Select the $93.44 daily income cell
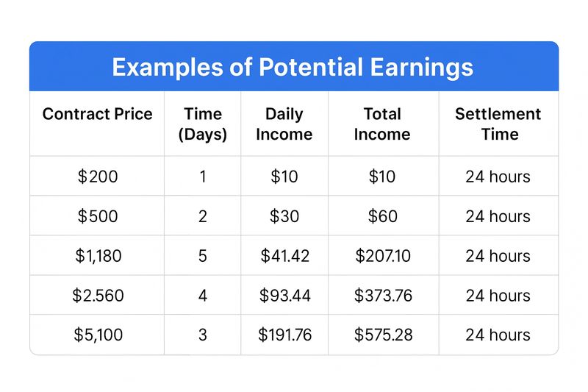Screen dimensions: 588x392 284,296
